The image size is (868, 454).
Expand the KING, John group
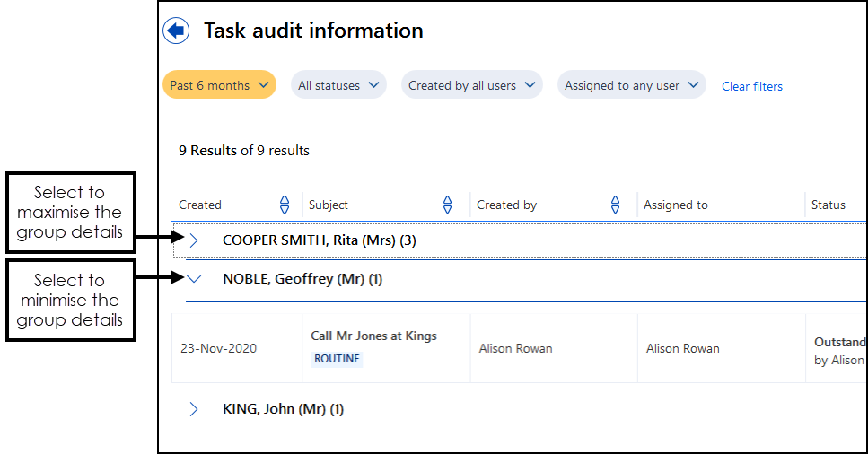[x=194, y=409]
